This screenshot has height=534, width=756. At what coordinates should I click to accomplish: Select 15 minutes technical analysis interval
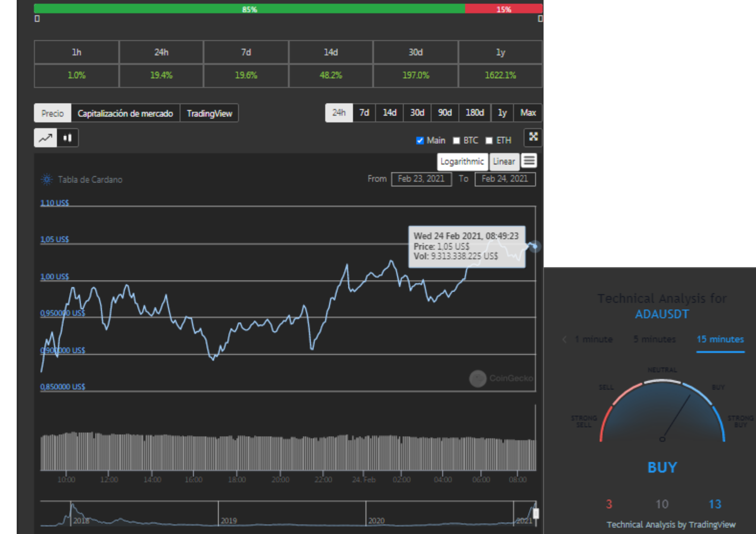(x=720, y=339)
